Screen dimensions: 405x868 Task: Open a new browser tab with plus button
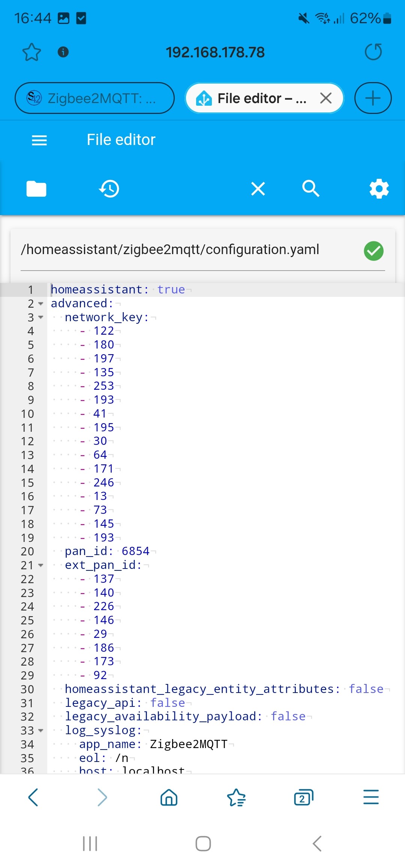pos(373,98)
